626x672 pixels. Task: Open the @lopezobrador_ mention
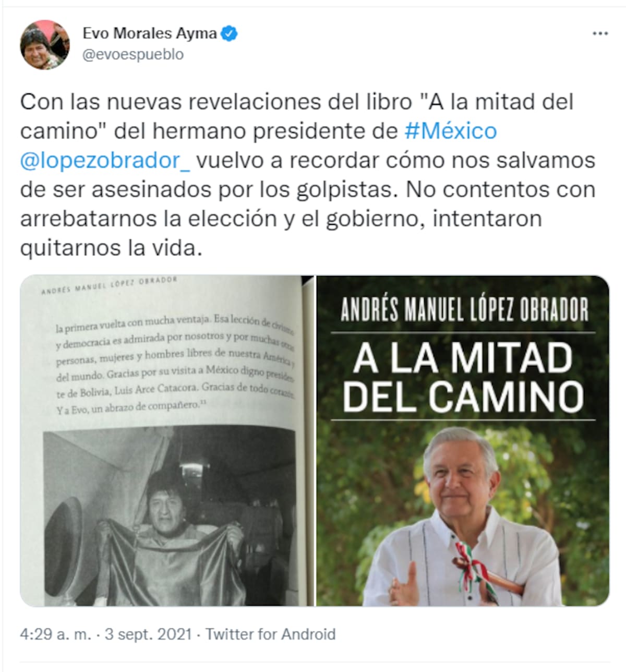point(105,160)
